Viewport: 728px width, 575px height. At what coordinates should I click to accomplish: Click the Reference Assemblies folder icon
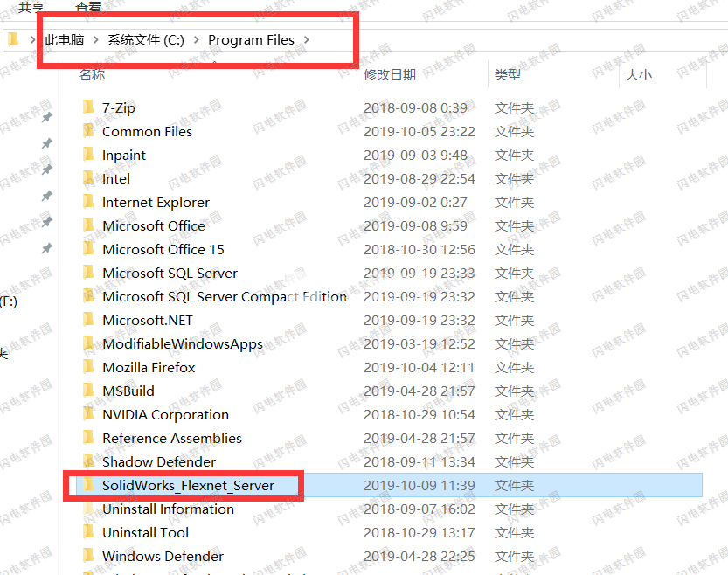pos(87,438)
